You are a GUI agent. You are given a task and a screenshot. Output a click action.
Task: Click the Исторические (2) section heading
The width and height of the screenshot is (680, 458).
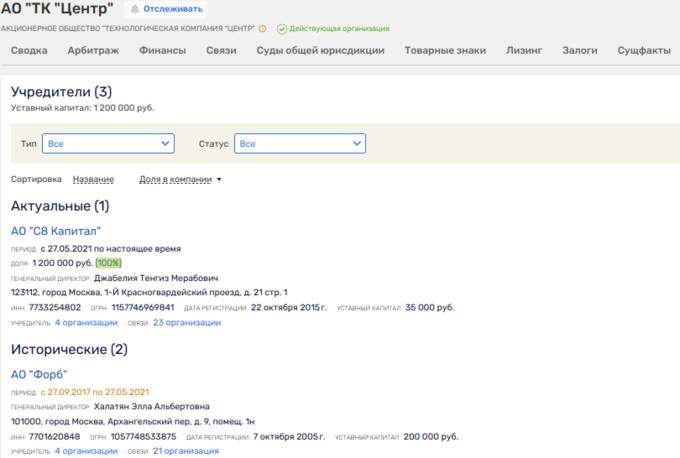click(69, 350)
